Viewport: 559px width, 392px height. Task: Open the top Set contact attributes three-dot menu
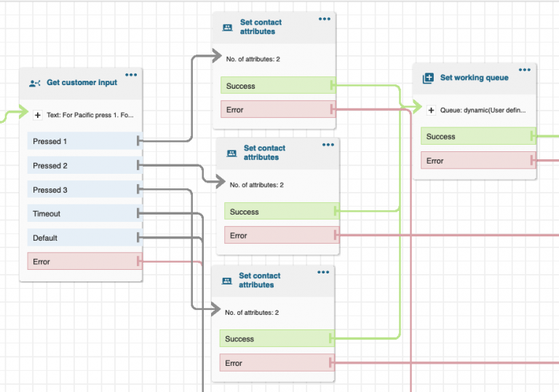(x=325, y=19)
